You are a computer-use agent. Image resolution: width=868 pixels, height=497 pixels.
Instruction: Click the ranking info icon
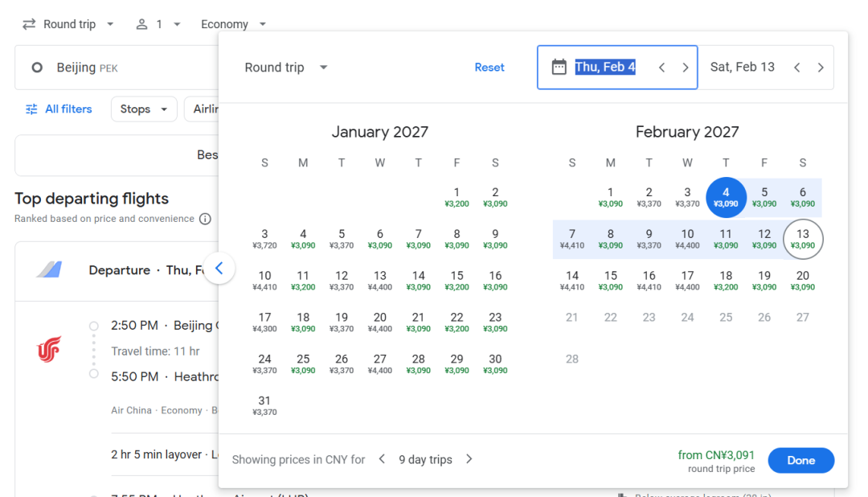tap(205, 219)
